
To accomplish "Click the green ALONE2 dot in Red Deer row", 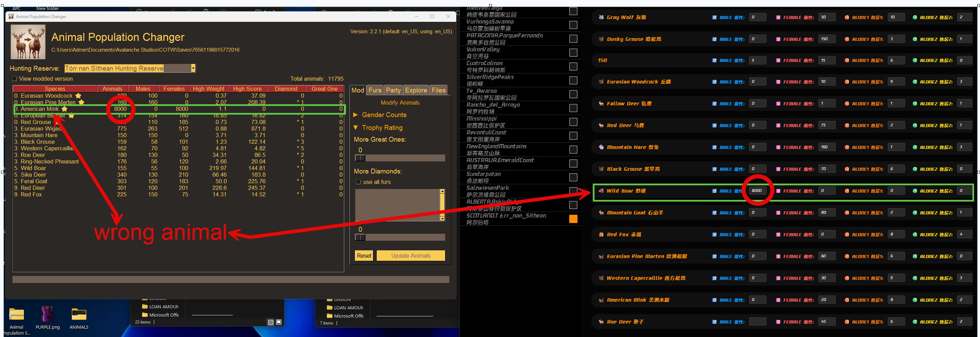I will 914,125.
